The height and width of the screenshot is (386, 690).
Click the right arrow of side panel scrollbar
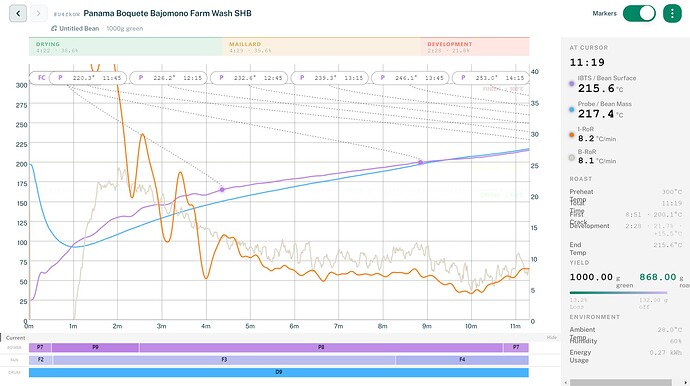[x=687, y=382]
